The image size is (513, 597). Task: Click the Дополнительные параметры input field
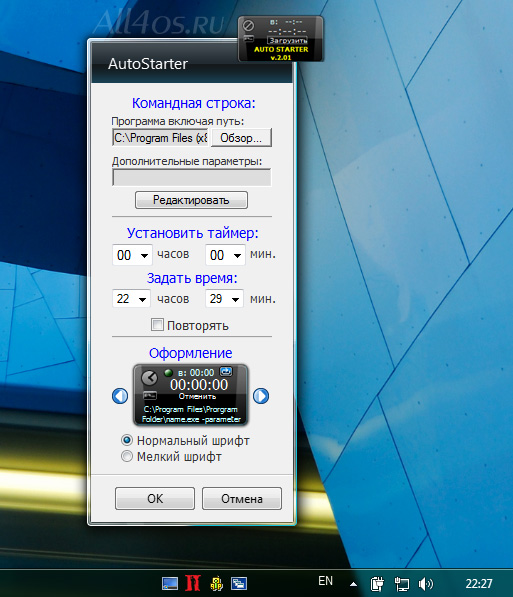click(x=192, y=177)
